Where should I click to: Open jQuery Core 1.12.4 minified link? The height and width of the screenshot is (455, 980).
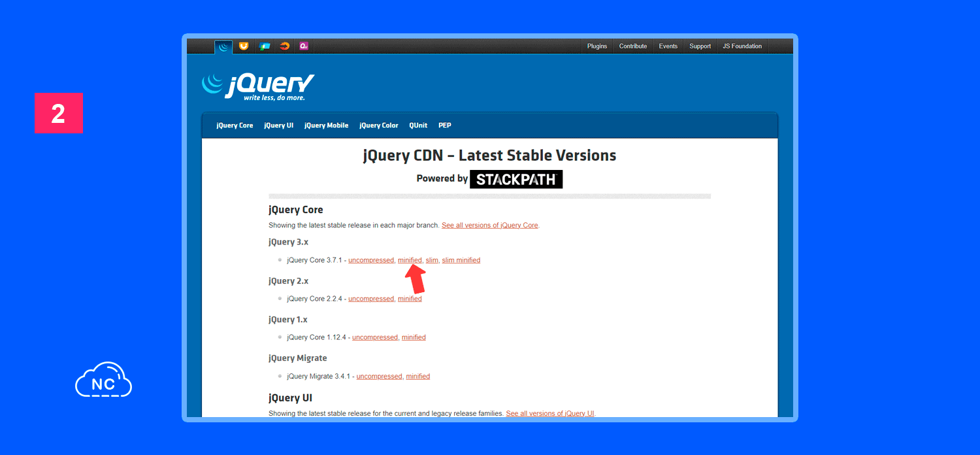pos(414,337)
